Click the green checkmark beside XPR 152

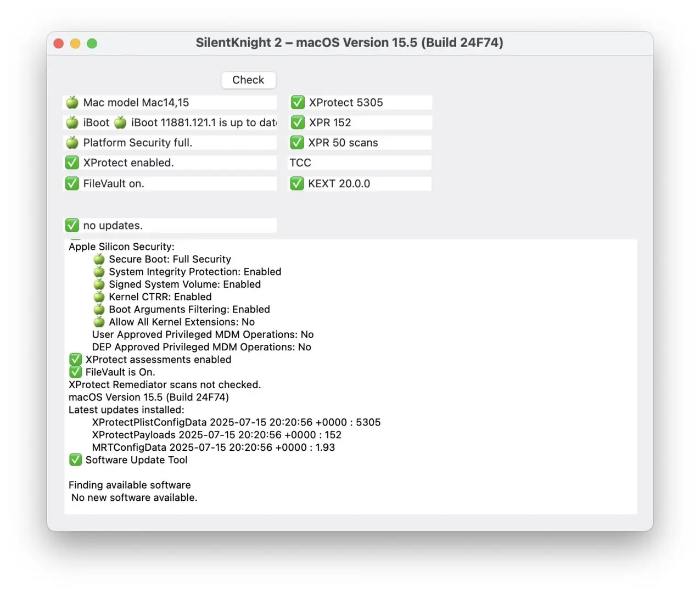pyautogui.click(x=298, y=122)
